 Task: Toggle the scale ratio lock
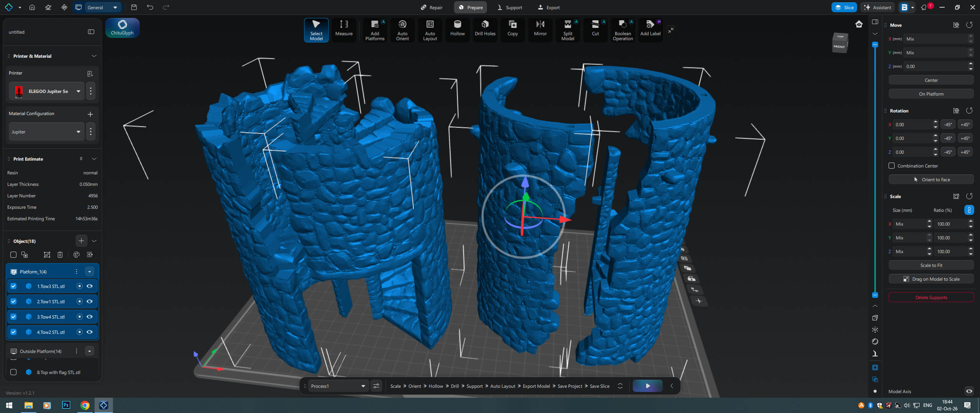pyautogui.click(x=969, y=210)
